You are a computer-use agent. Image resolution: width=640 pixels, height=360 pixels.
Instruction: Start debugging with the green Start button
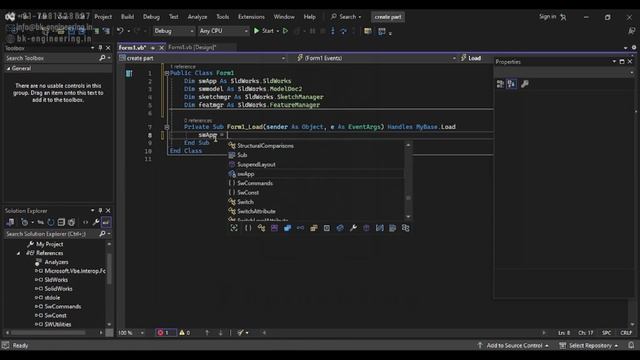(264, 31)
